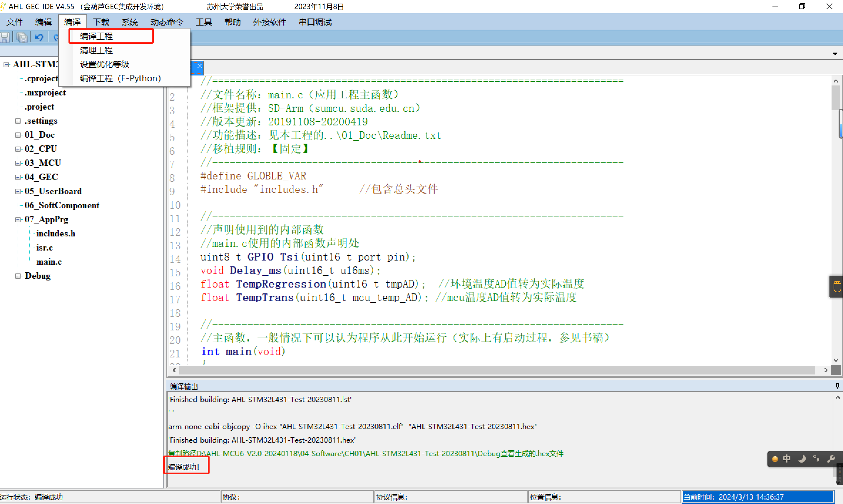Click the editor scroll up arrow
843x504 pixels.
coord(836,81)
